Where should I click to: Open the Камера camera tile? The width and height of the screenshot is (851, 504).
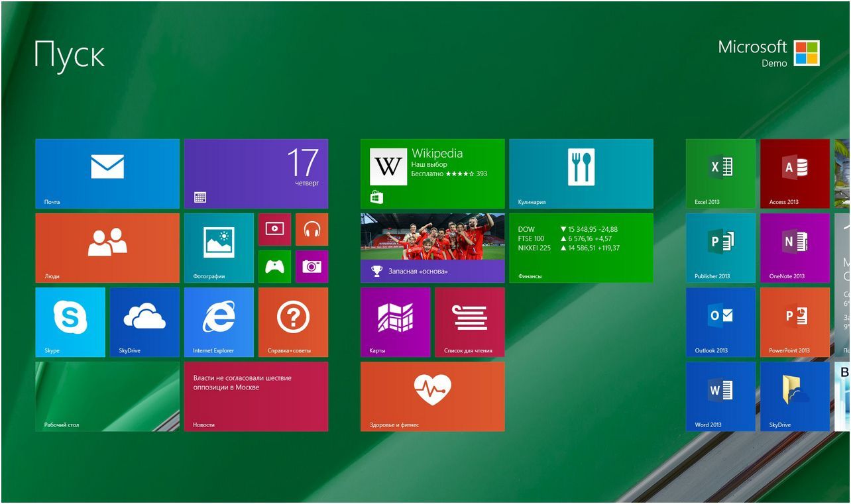tap(312, 266)
